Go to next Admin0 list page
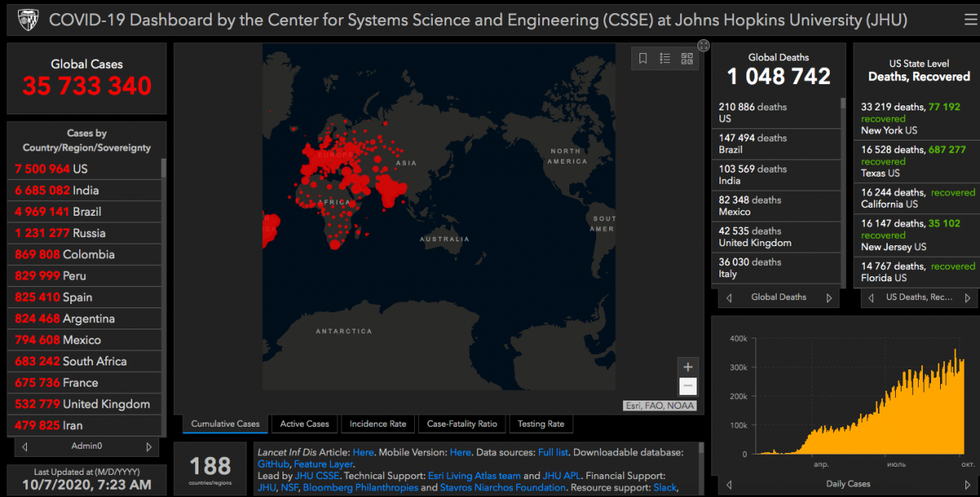The width and height of the screenshot is (980, 497). (149, 446)
